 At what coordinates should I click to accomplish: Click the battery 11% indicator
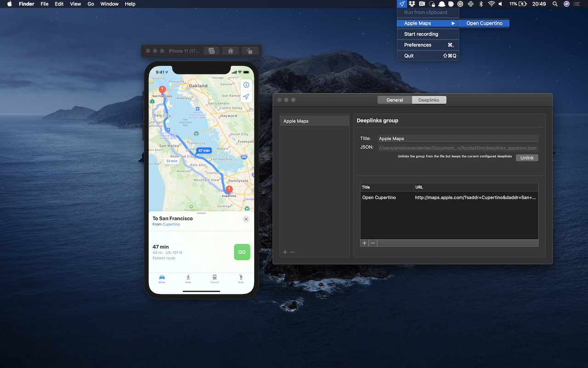[518, 4]
